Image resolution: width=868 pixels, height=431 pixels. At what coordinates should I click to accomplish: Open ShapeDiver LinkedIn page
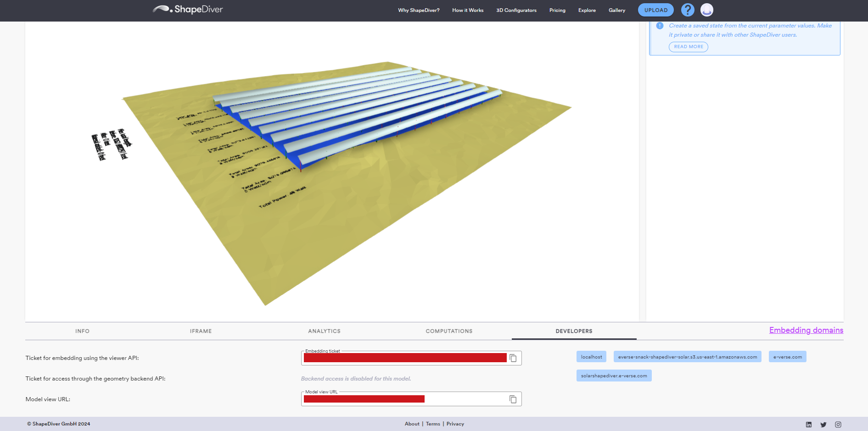(809, 425)
